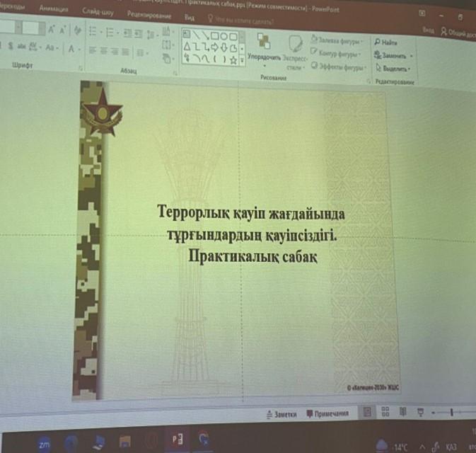Click the Find (Найти) search icon
Screen dimensions: 476x453
[376, 43]
